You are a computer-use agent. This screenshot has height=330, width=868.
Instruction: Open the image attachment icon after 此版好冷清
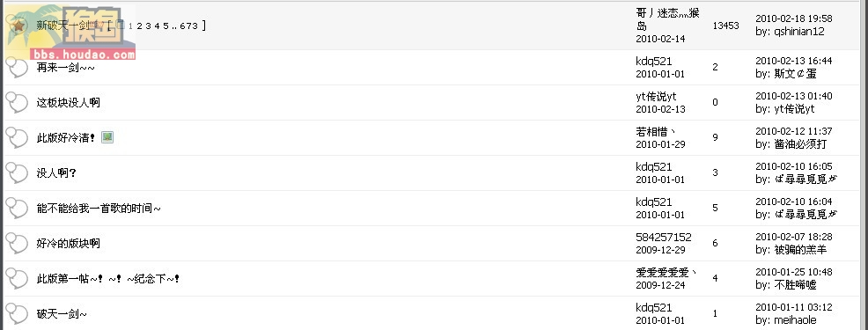(107, 137)
